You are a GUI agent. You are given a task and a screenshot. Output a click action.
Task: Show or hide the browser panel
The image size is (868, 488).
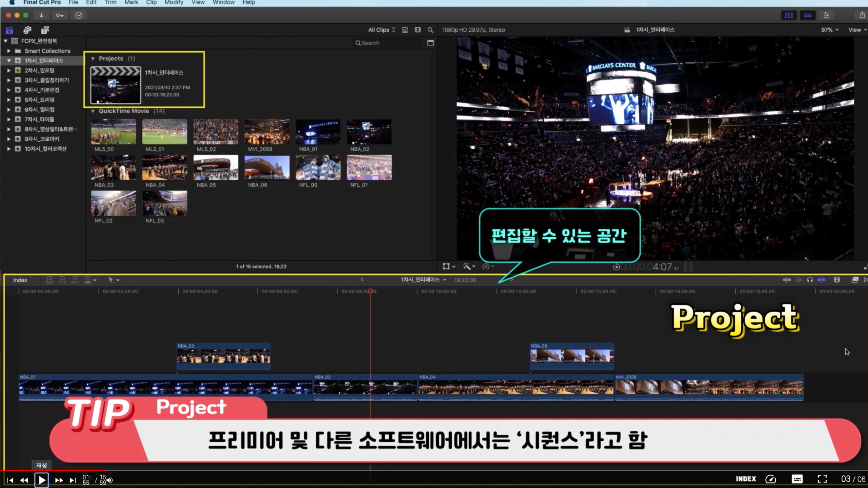pyautogui.click(x=789, y=15)
